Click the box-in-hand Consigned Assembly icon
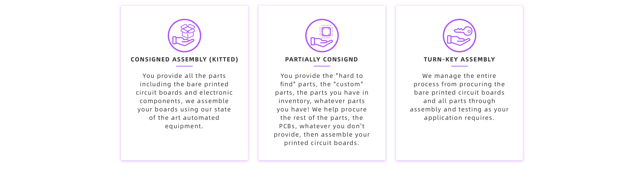 184,36
